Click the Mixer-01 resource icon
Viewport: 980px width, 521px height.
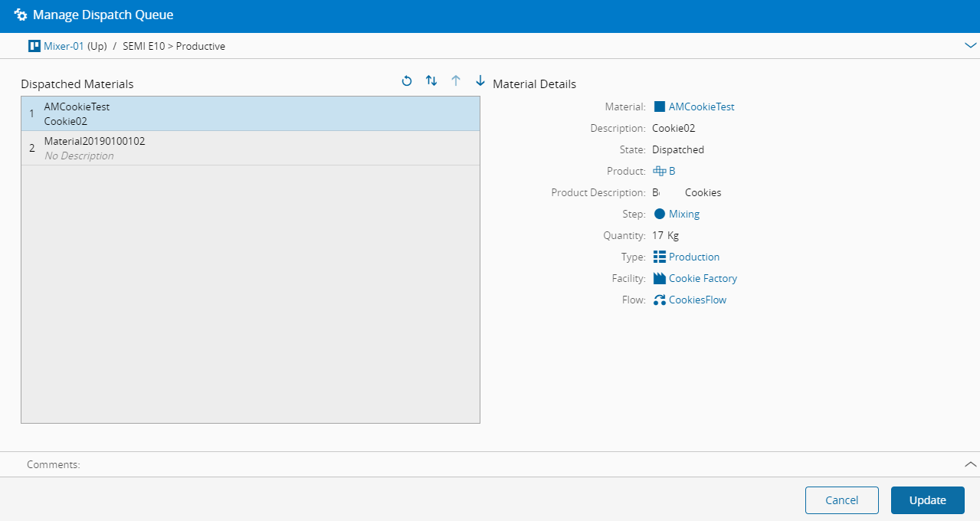click(34, 46)
